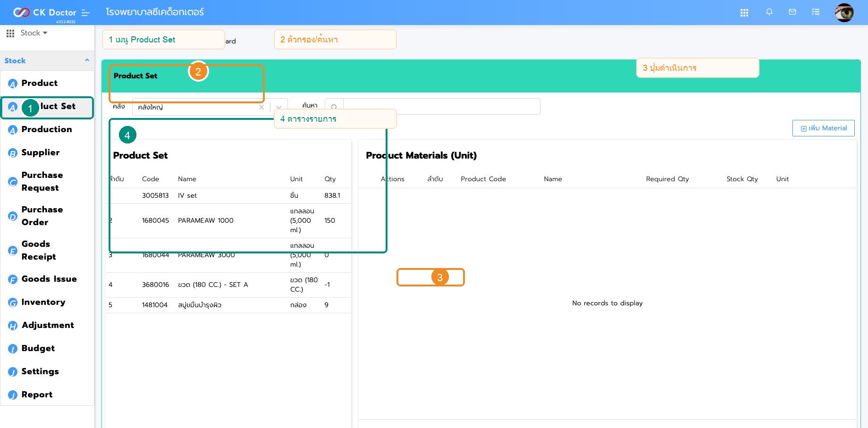This screenshot has height=428, width=868.
Task: Select the PARAMEAW 1000 row
Action: pos(228,220)
